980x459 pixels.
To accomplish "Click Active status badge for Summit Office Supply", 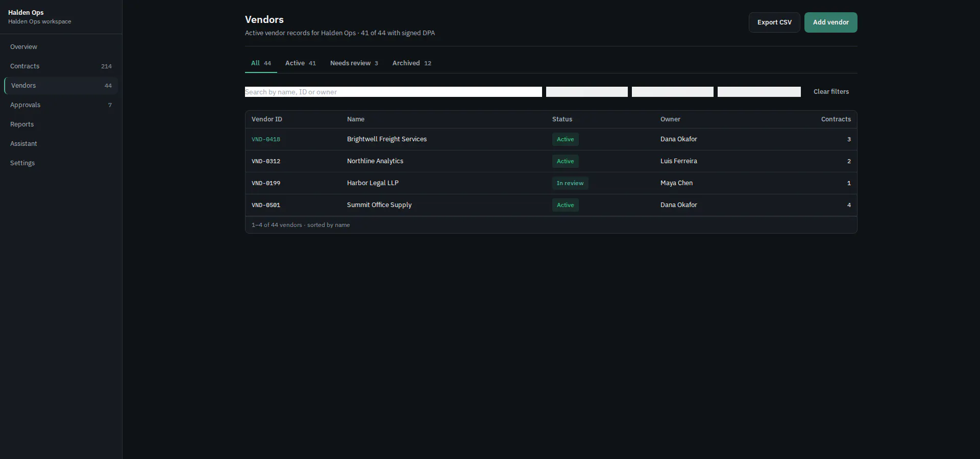I will pyautogui.click(x=565, y=205).
